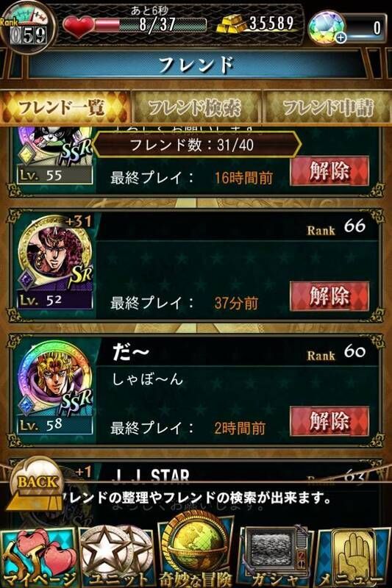The height and width of the screenshot is (588, 392).
Task: Remove friend last played 16時間前 with 解除
Action: (329, 171)
